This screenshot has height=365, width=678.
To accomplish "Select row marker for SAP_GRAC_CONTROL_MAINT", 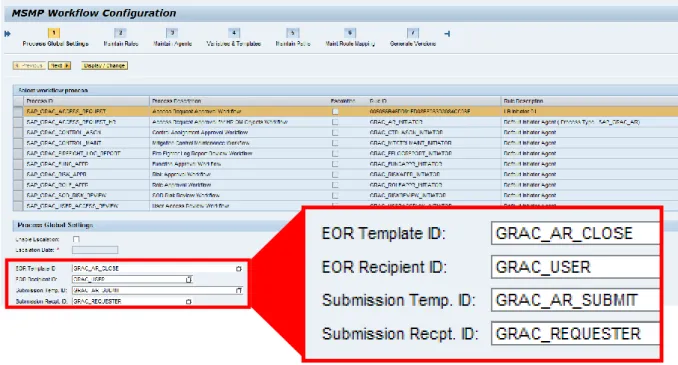I will click(x=18, y=143).
